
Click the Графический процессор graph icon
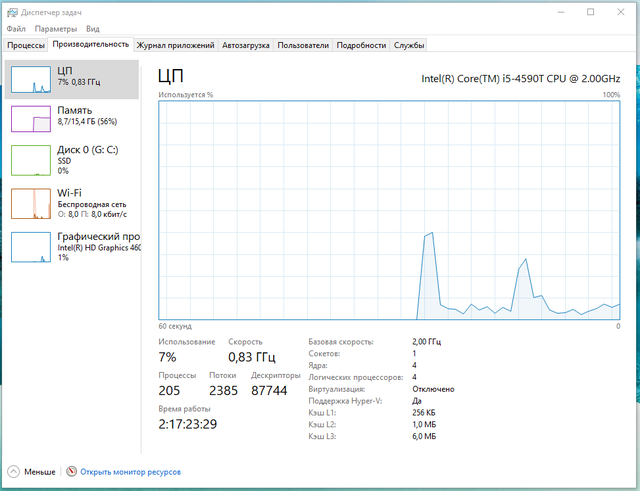pyautogui.click(x=30, y=247)
